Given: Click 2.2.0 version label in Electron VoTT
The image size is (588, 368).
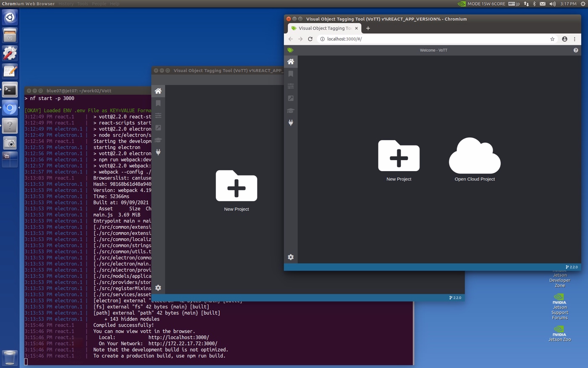Looking at the screenshot, I should [x=455, y=298].
